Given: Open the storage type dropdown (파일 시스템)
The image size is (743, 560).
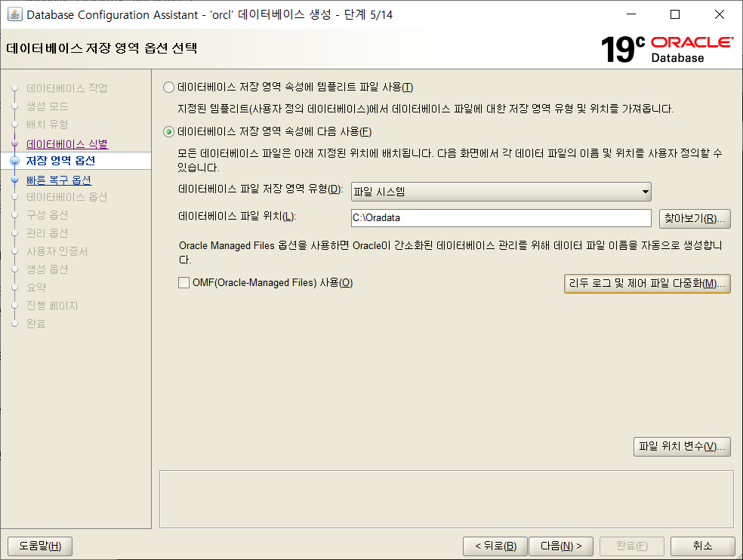Looking at the screenshot, I should point(501,192).
